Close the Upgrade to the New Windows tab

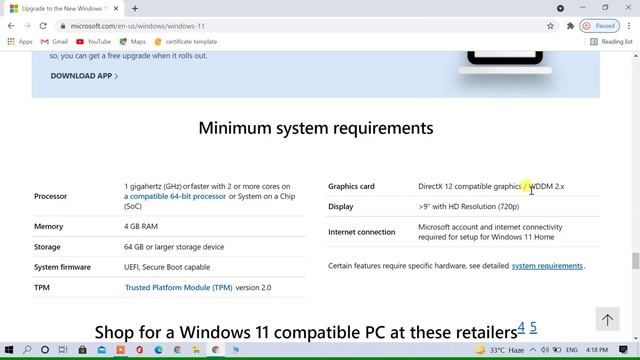tap(116, 8)
